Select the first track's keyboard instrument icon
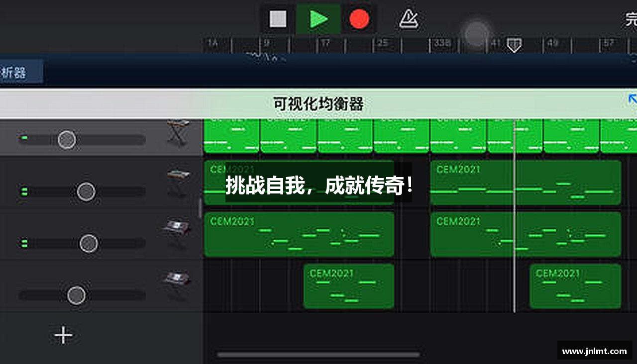 (x=178, y=133)
